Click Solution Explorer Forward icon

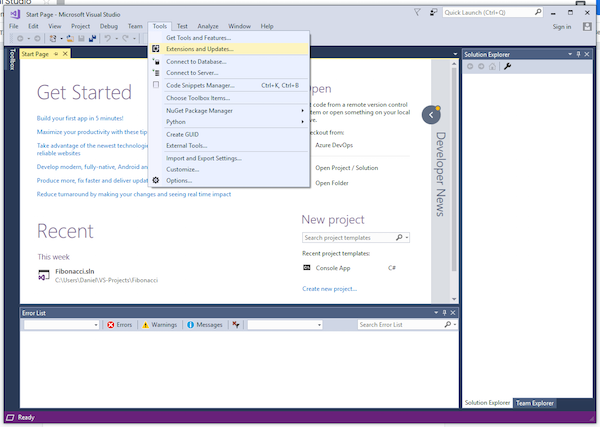481,66
